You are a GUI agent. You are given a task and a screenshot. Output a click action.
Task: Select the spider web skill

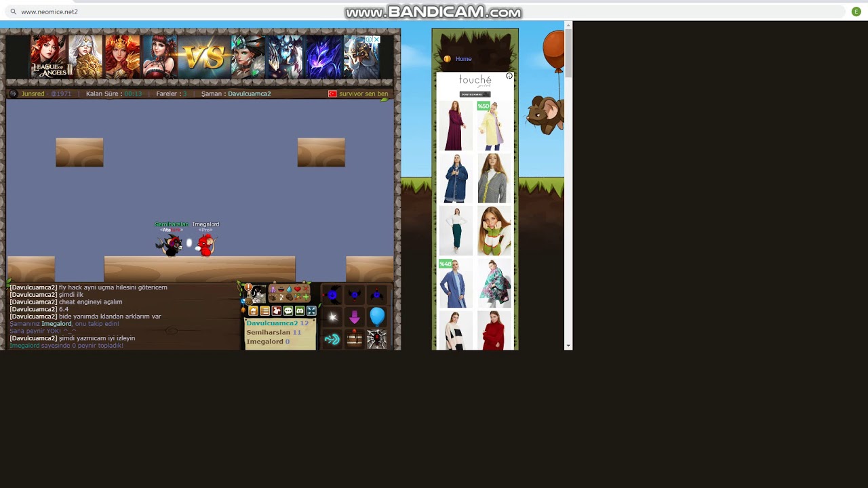(x=377, y=339)
